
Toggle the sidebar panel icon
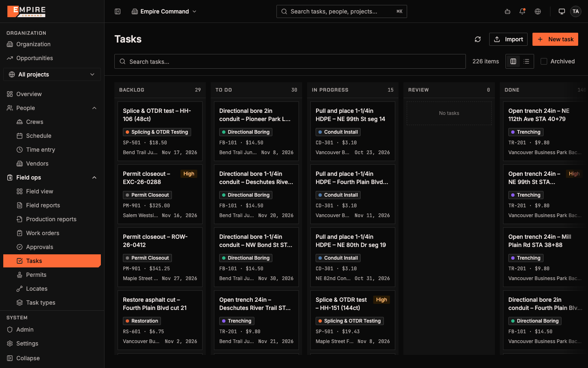(x=118, y=11)
